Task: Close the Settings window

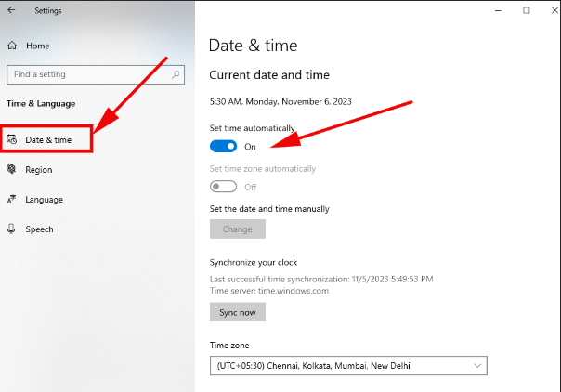Action: (554, 10)
